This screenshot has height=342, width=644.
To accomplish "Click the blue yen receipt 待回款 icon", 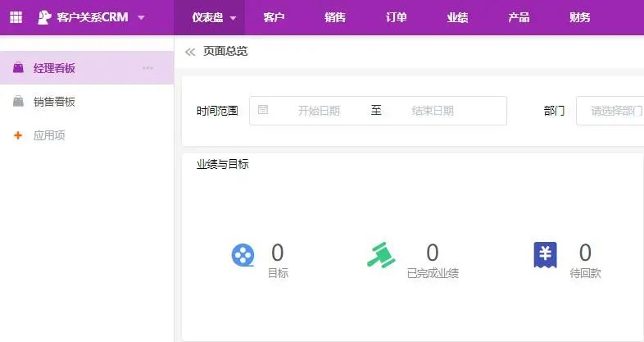I will pyautogui.click(x=545, y=255).
